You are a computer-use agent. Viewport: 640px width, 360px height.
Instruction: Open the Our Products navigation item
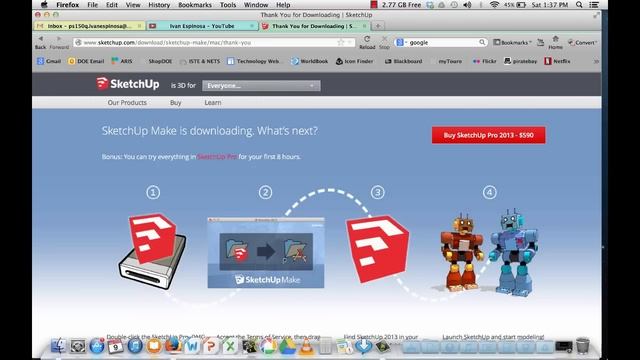[127, 102]
